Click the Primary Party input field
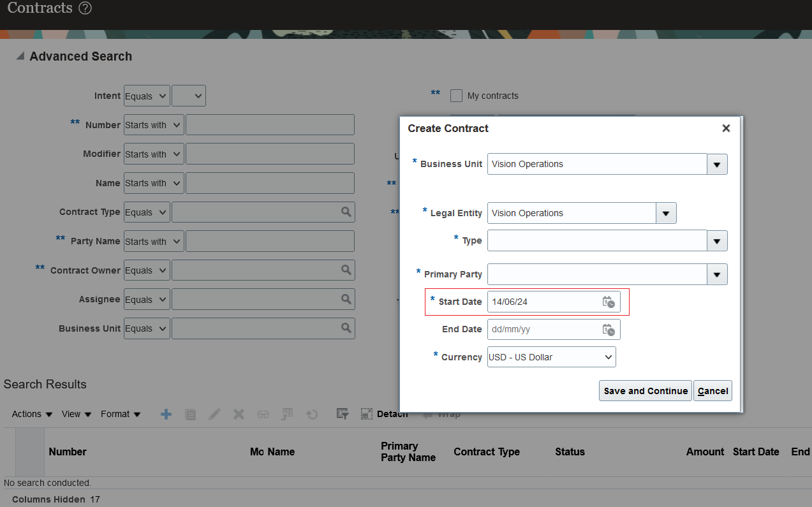 (x=597, y=274)
